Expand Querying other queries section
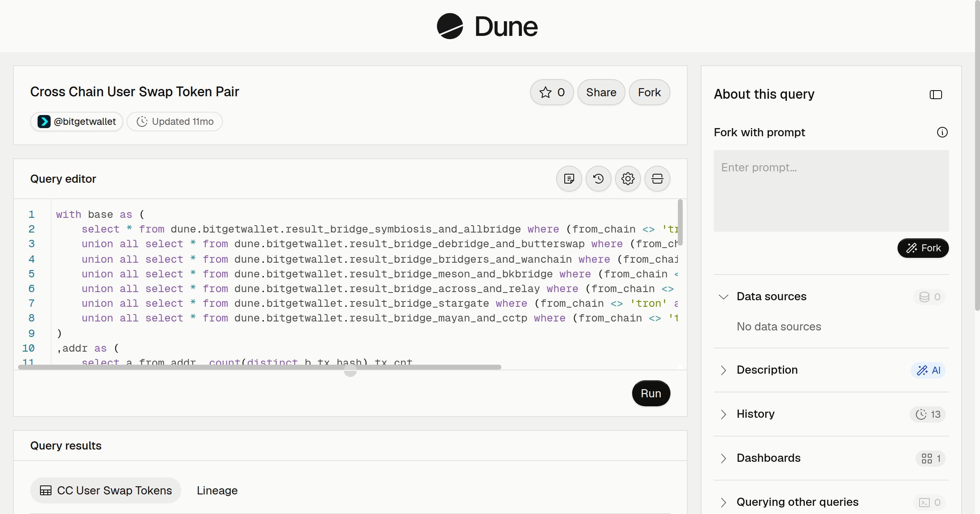Viewport: 980px width, 514px height. [x=724, y=502]
